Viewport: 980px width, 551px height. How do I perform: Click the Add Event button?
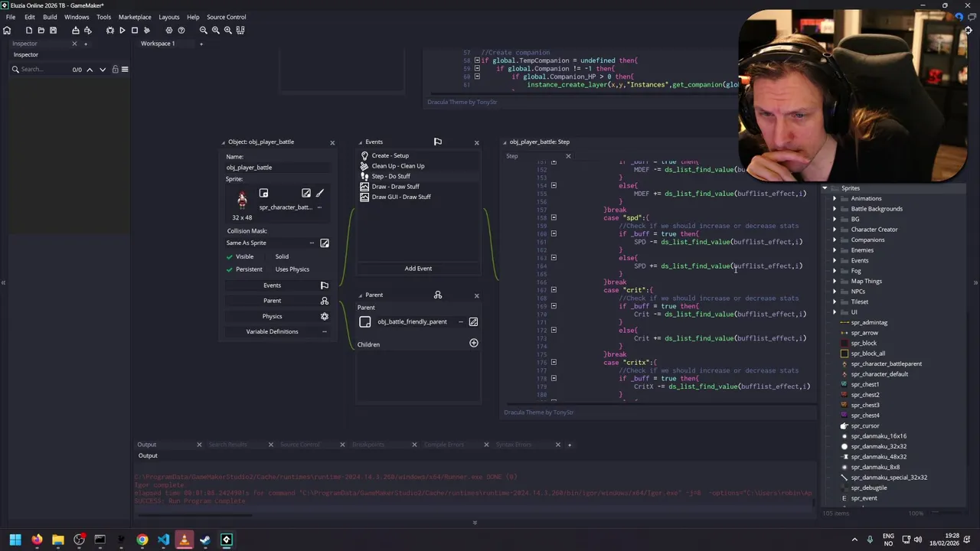[x=418, y=269]
